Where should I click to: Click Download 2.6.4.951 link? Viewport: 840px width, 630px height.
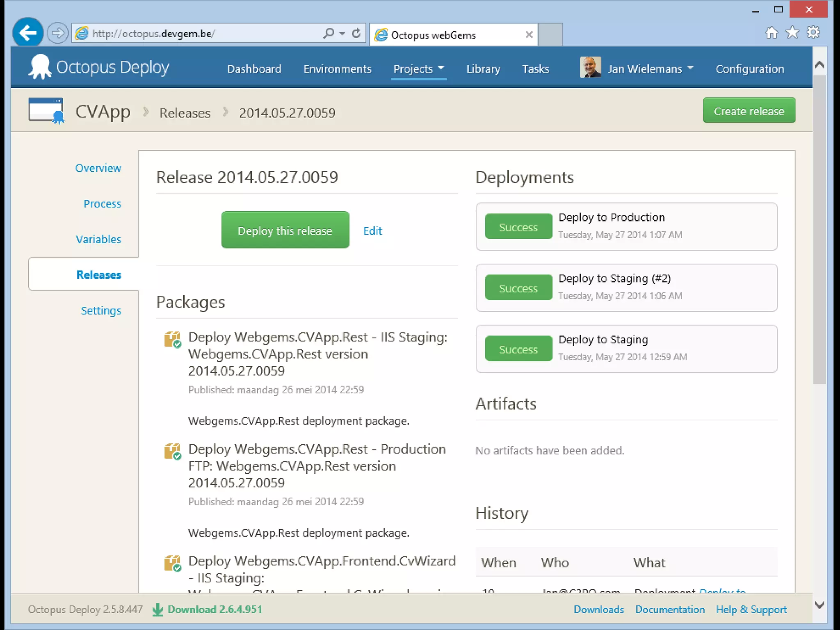pos(215,609)
